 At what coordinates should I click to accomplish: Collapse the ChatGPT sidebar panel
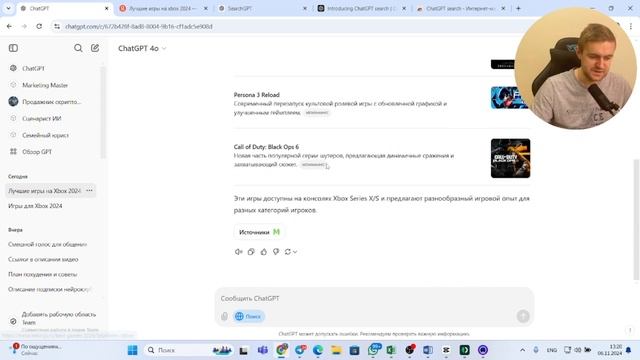(x=13, y=48)
